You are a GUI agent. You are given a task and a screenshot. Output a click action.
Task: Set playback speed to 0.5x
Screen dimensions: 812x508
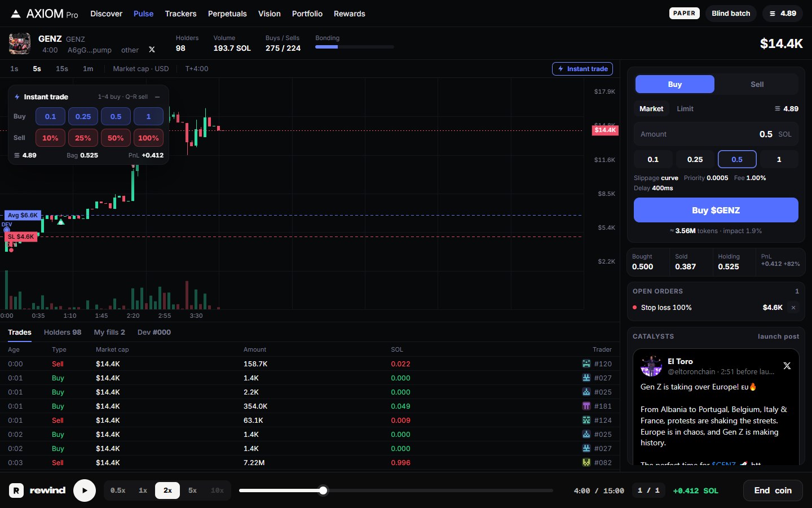click(118, 491)
